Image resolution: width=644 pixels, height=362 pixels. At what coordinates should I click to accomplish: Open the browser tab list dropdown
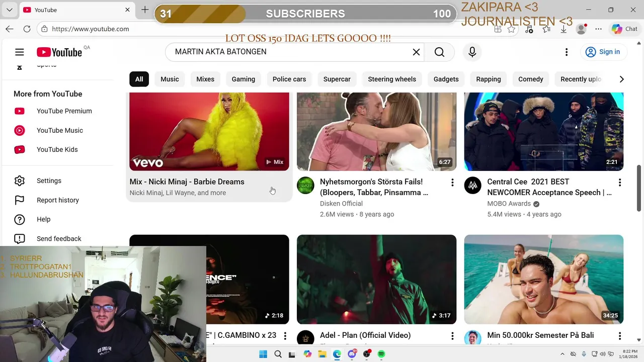pyautogui.click(x=9, y=10)
